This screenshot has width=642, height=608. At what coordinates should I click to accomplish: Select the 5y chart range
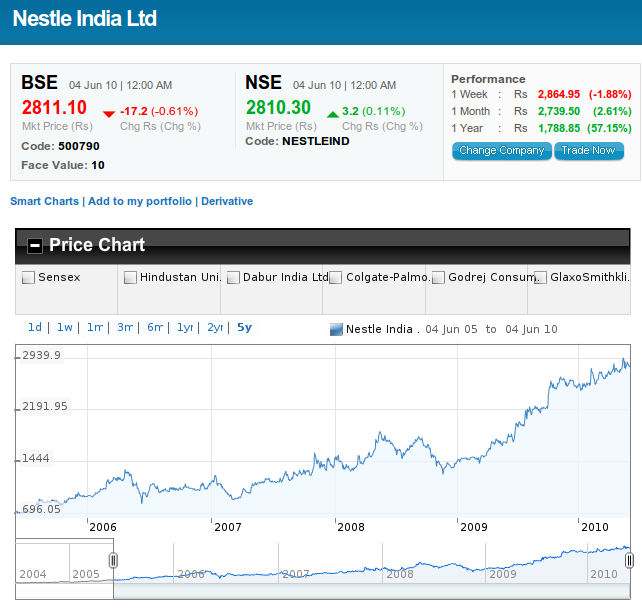[244, 327]
